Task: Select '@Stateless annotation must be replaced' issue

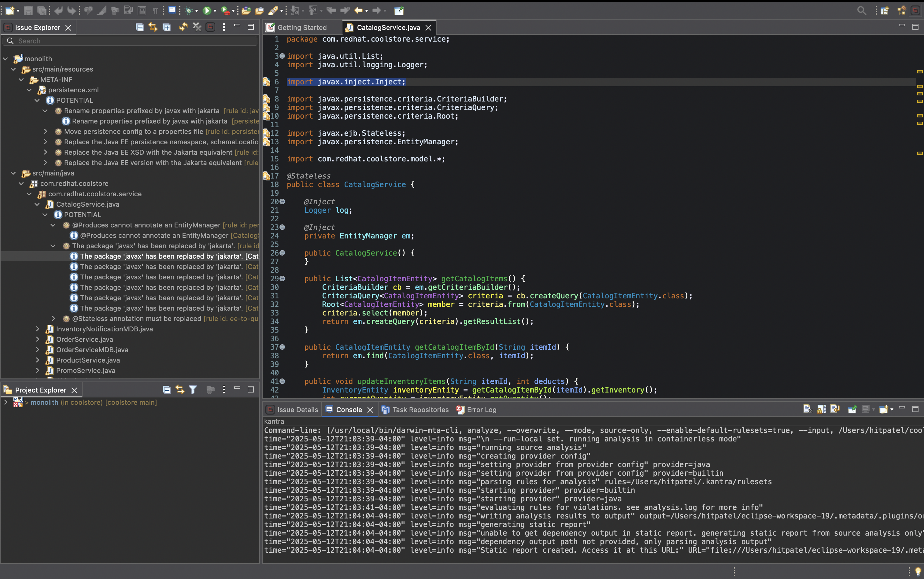Action: pyautogui.click(x=137, y=319)
